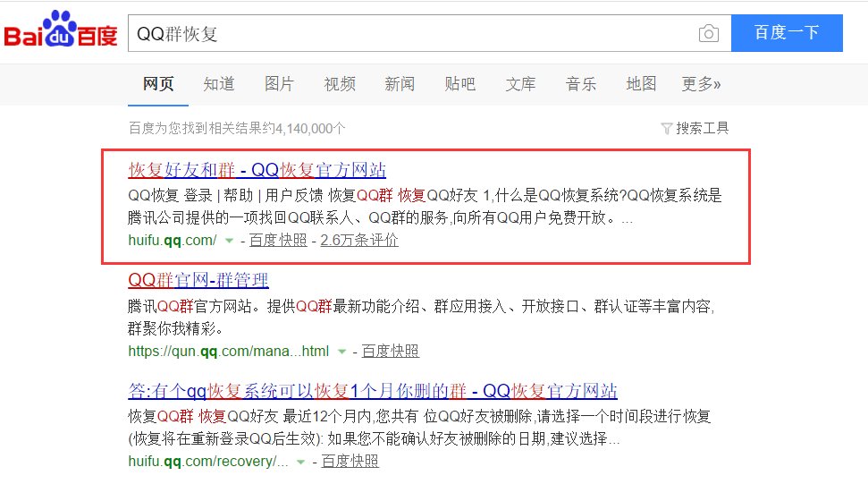
Task: Open the 视频 tab
Action: click(x=340, y=84)
